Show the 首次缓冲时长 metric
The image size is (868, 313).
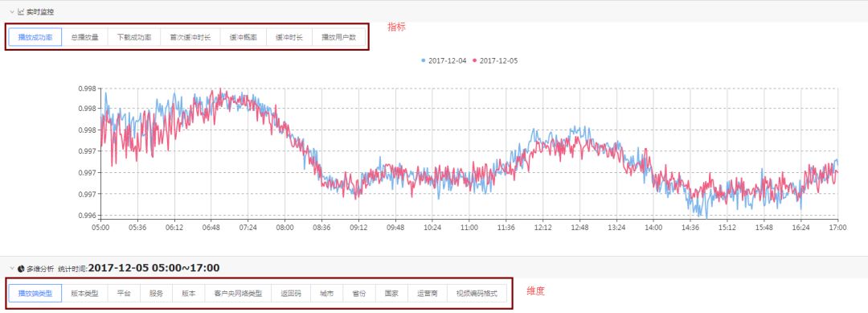190,38
